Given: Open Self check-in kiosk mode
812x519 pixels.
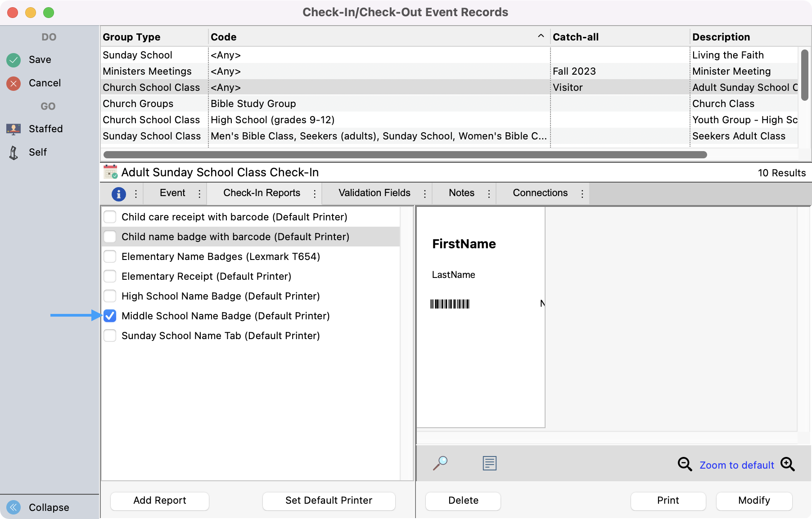Looking at the screenshot, I should coord(13,152).
